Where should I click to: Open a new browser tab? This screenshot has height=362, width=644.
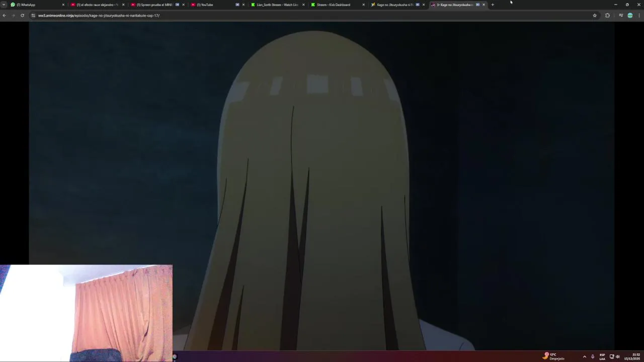coord(493,5)
